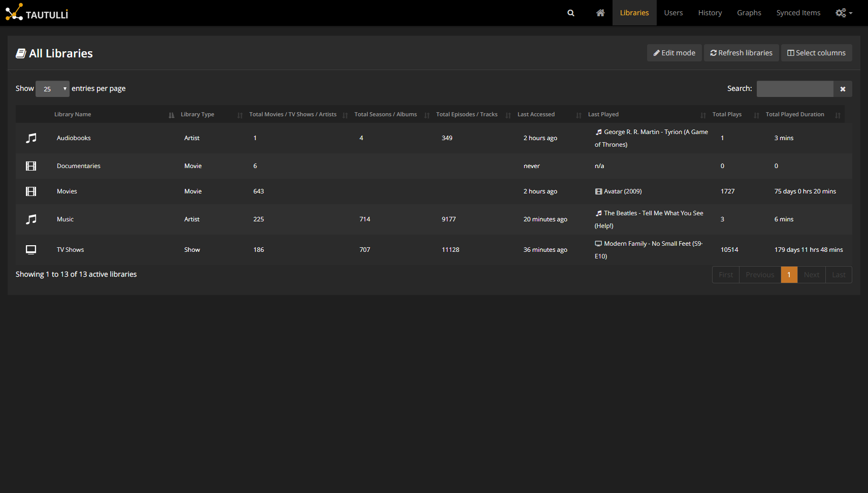The image size is (868, 493).
Task: Expand the entries per page dropdown
Action: (x=52, y=89)
